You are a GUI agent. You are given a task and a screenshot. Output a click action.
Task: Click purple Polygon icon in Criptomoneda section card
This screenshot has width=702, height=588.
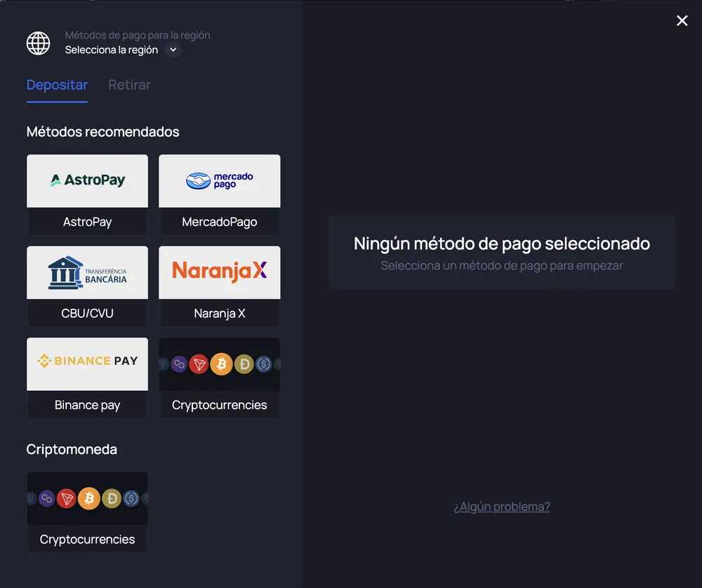[46, 498]
